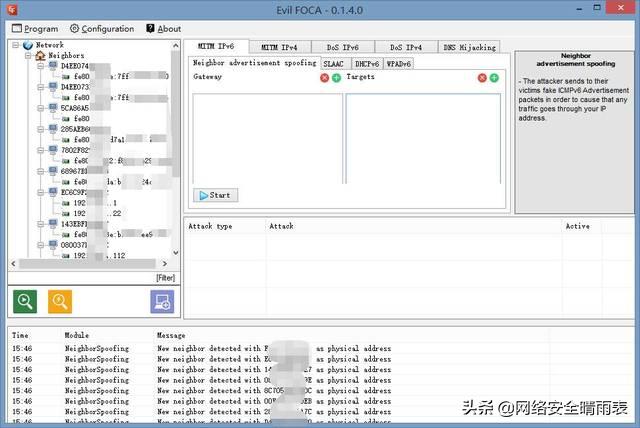Select computer icon of D4EE074 node
640x428 pixels.
(x=53, y=66)
